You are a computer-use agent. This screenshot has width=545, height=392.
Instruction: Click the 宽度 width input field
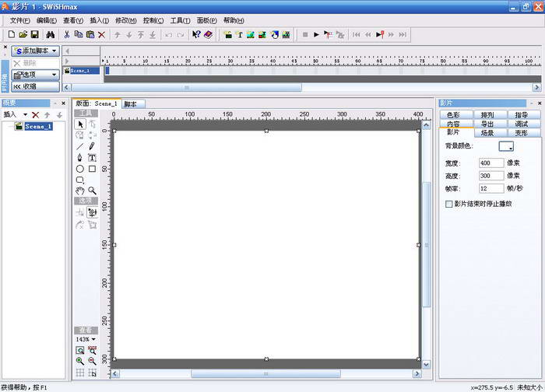point(491,163)
